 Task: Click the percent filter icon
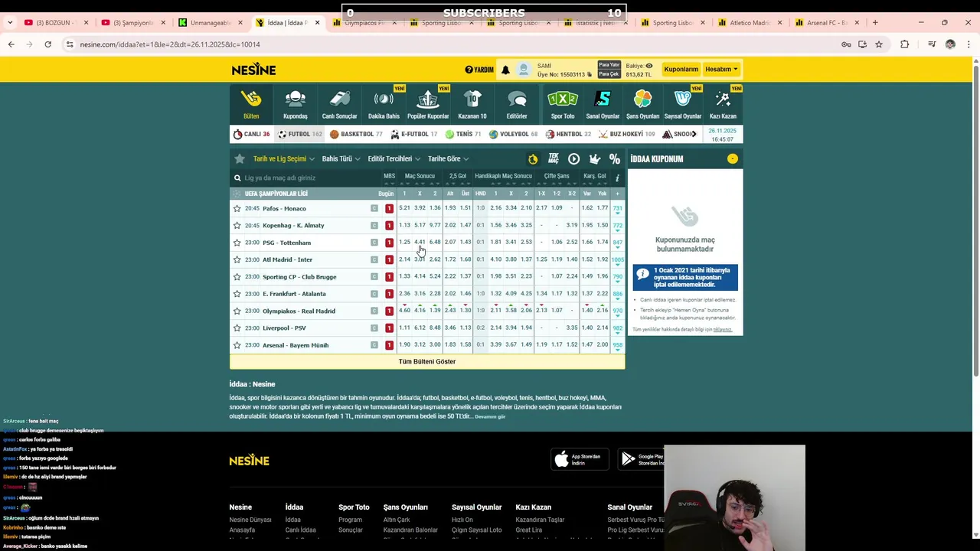[x=615, y=158]
